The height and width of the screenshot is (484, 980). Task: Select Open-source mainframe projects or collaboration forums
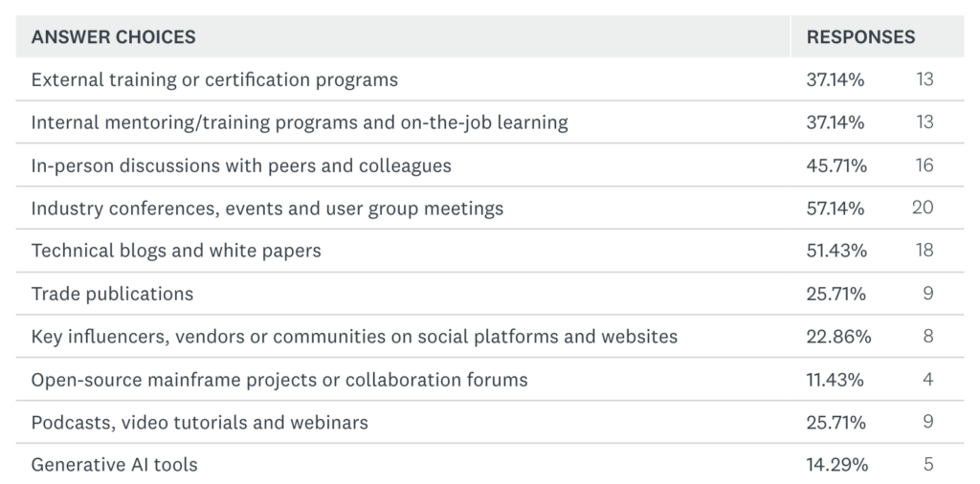(x=279, y=380)
